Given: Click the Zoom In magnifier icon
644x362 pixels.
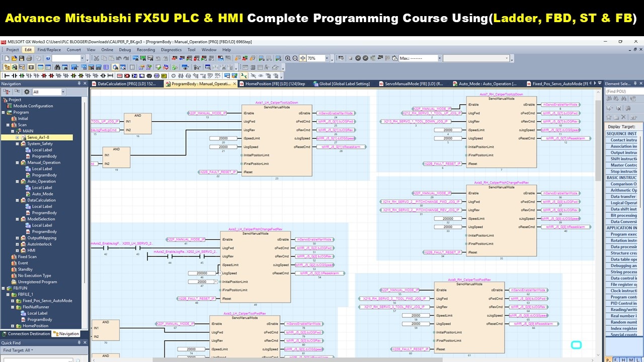Looking at the screenshot, I should point(288,58).
